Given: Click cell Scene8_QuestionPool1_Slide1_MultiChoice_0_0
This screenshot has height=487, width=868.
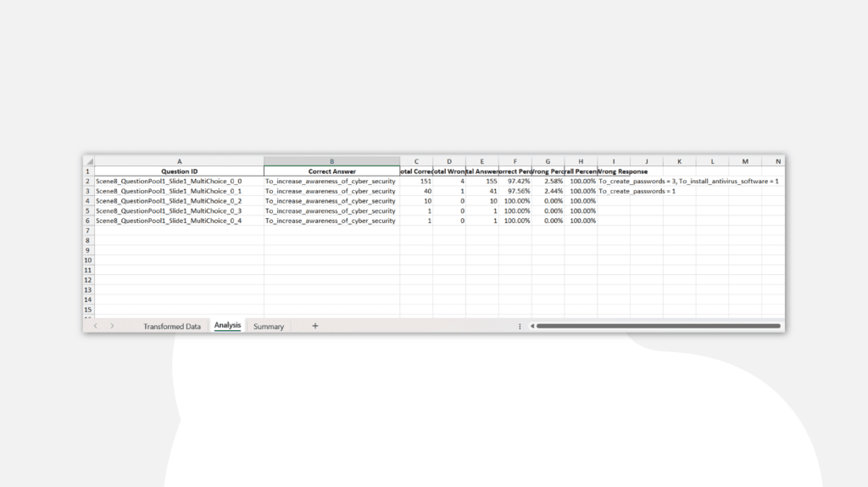Looking at the screenshot, I should point(180,182).
